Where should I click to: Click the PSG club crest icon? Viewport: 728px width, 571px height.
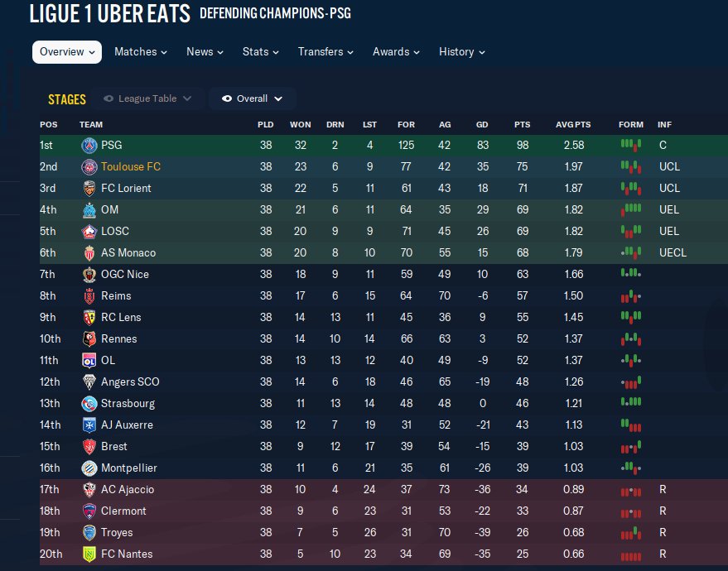pos(89,146)
